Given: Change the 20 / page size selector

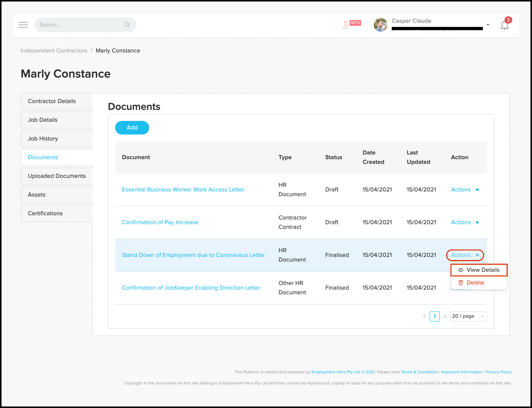Looking at the screenshot, I should (468, 316).
